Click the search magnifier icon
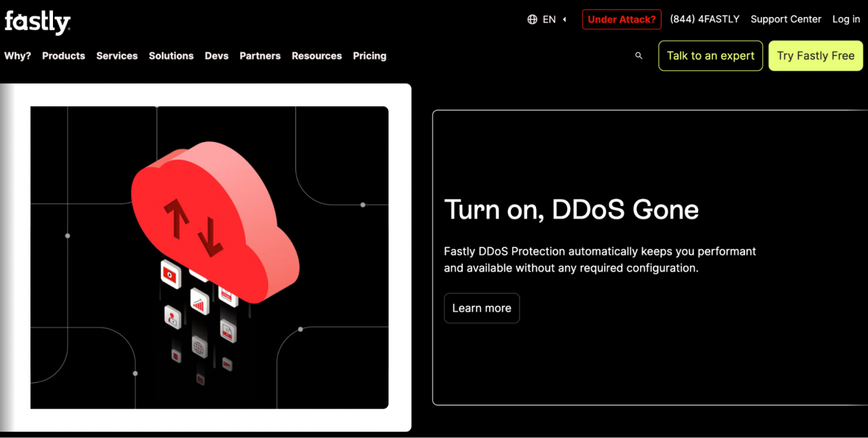The width and height of the screenshot is (868, 438). click(x=639, y=56)
